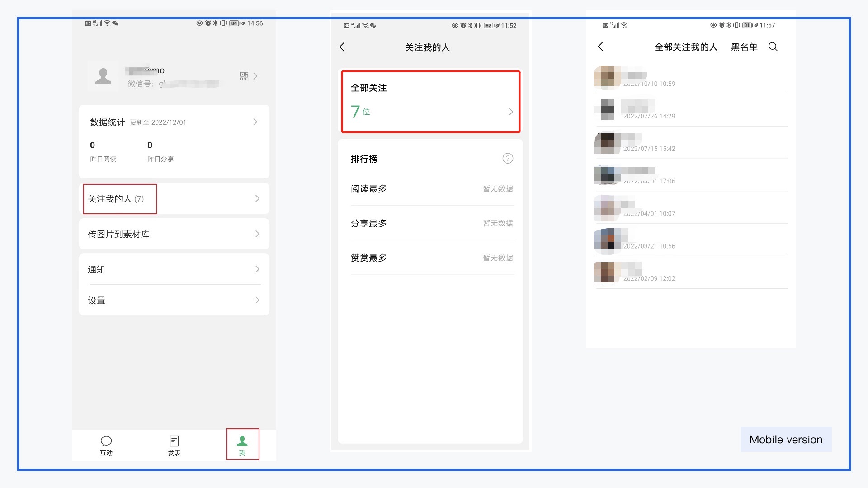This screenshot has height=488, width=868.
Task: Expand the 设置 row chevron
Action: tap(257, 300)
